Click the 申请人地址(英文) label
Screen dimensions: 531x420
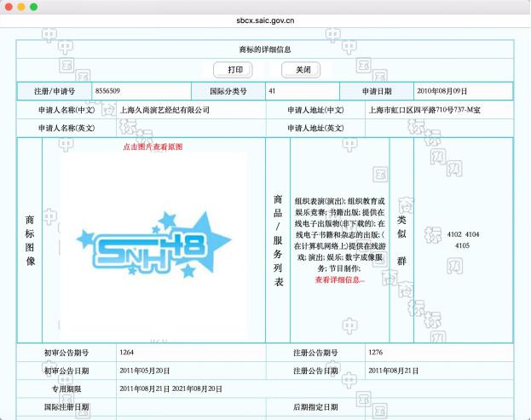(x=315, y=128)
